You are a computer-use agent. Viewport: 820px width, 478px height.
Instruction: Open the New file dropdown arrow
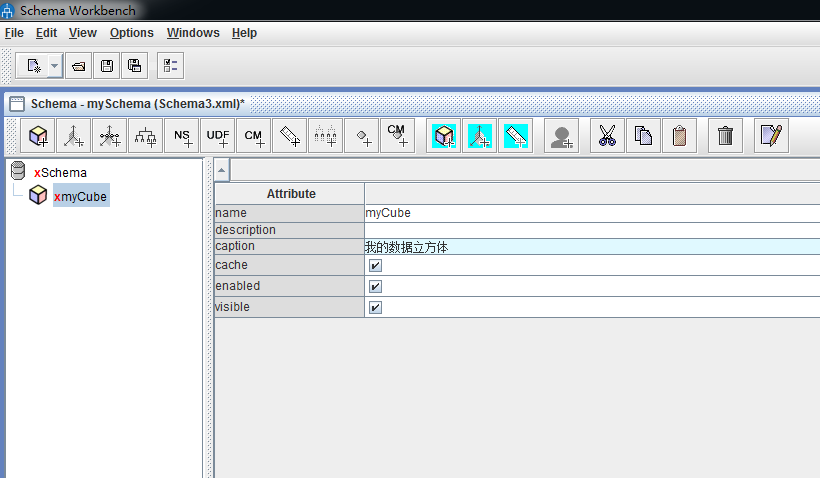[x=55, y=66]
